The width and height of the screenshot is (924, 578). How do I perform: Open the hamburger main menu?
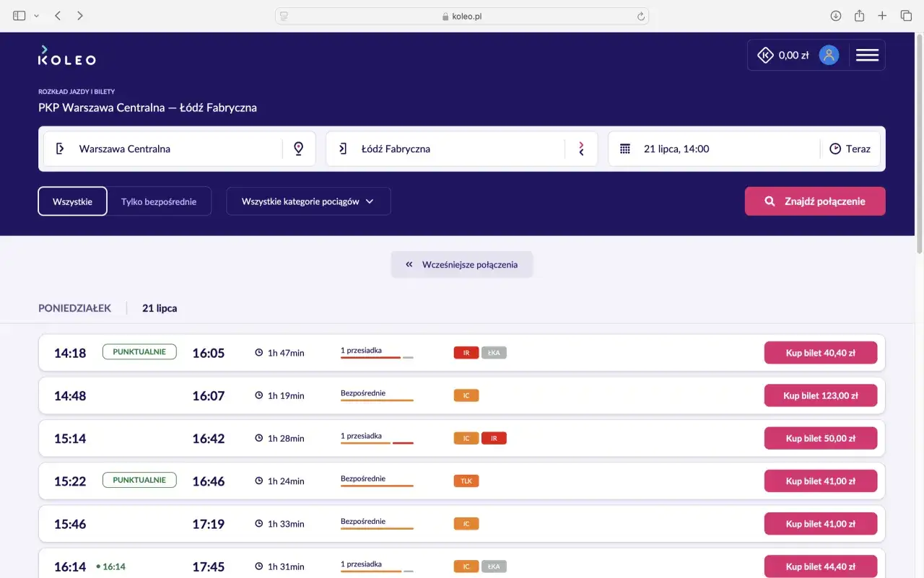pos(867,55)
